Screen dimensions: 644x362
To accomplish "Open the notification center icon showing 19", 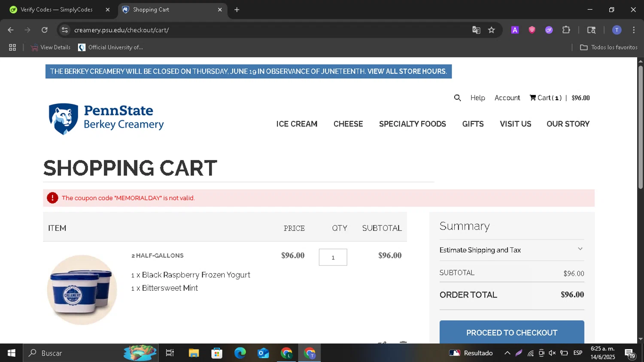I will [630, 353].
